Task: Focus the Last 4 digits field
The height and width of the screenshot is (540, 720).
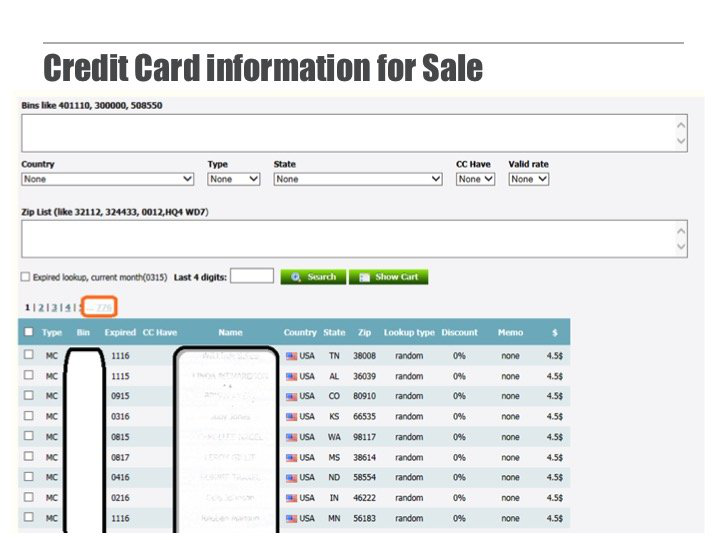Action: click(252, 276)
